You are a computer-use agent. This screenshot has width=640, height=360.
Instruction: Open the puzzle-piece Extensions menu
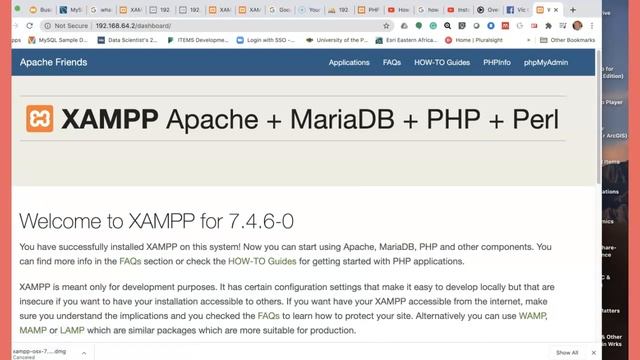tap(548, 26)
